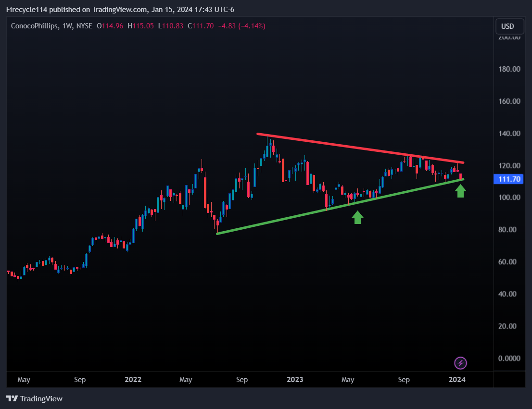Click the 20.00 price axis label

[x=507, y=326]
